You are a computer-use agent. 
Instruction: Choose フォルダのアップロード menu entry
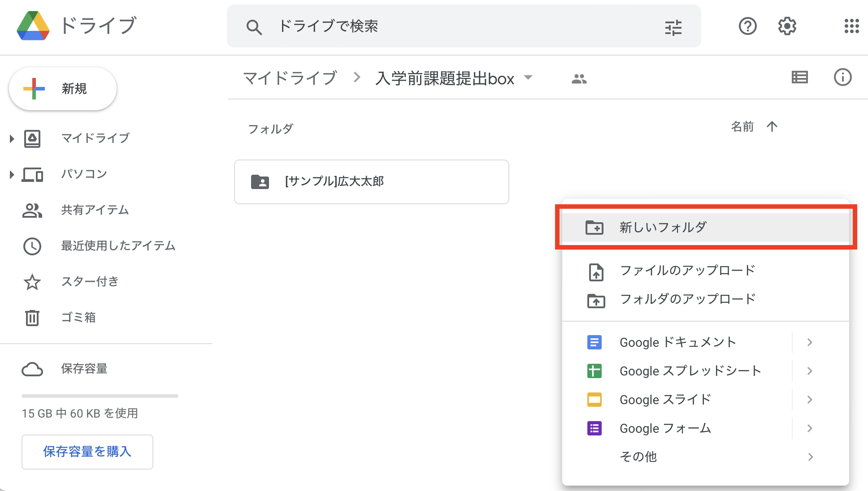click(x=706, y=299)
